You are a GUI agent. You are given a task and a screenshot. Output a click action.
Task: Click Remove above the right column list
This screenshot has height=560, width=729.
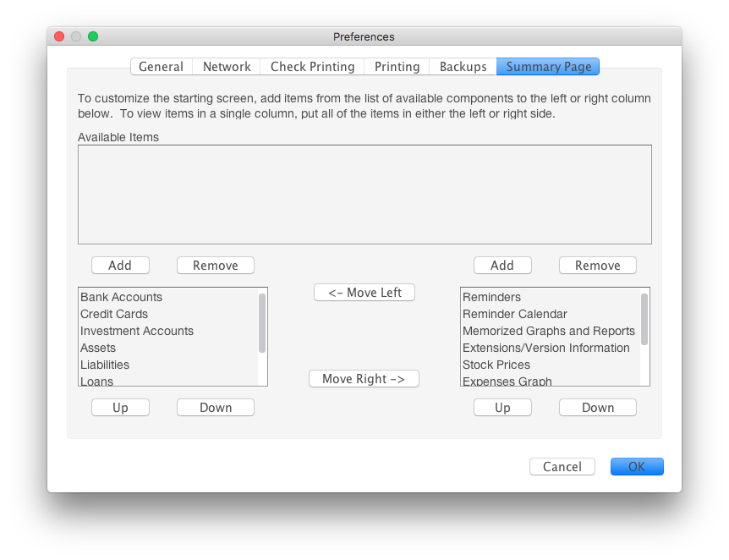click(597, 265)
